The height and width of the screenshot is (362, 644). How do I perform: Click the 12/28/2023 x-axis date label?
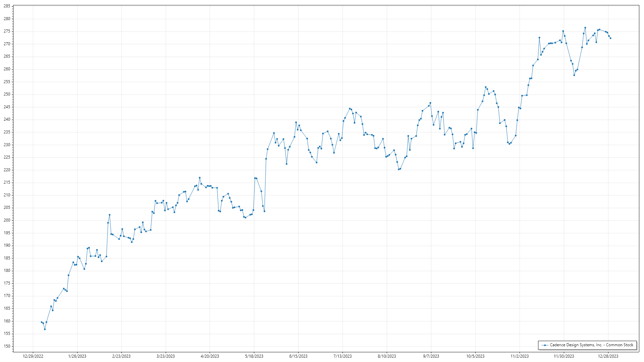click(x=608, y=356)
